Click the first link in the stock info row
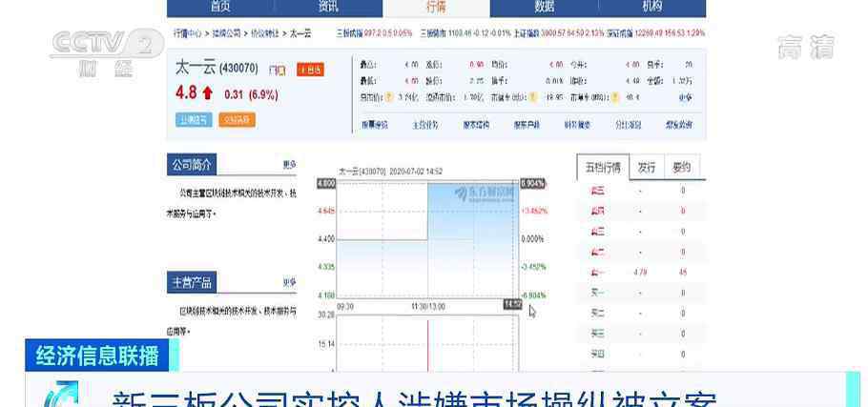The height and width of the screenshot is (407, 868). point(375,125)
